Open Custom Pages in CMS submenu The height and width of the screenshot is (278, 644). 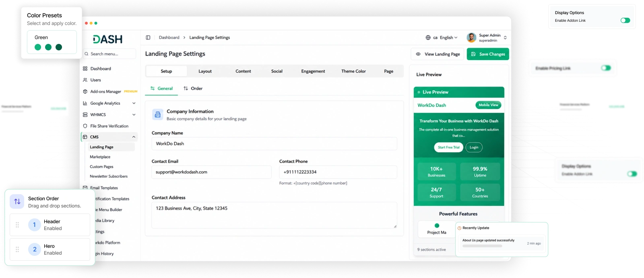coord(101,167)
